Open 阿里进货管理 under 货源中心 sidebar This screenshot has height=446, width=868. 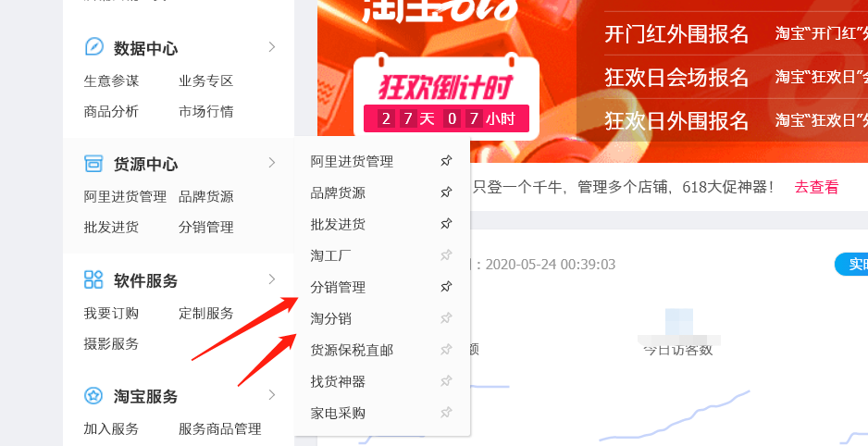[125, 196]
